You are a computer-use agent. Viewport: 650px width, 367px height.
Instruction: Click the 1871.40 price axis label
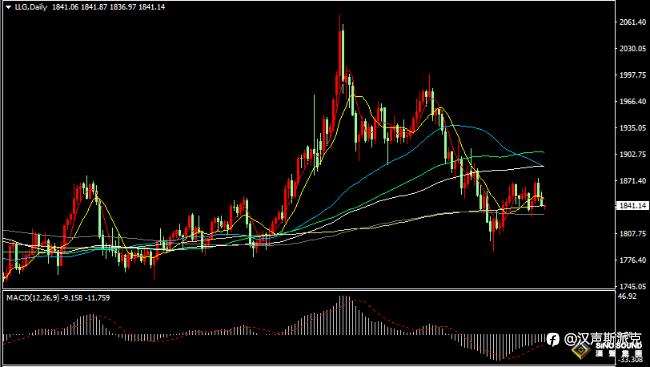pyautogui.click(x=634, y=181)
